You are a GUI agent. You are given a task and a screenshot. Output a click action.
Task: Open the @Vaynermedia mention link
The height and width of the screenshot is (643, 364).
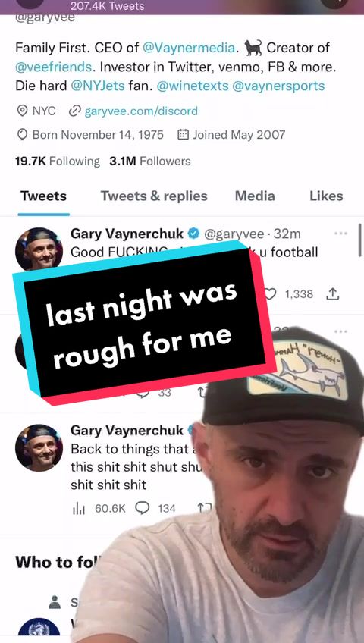point(189,48)
